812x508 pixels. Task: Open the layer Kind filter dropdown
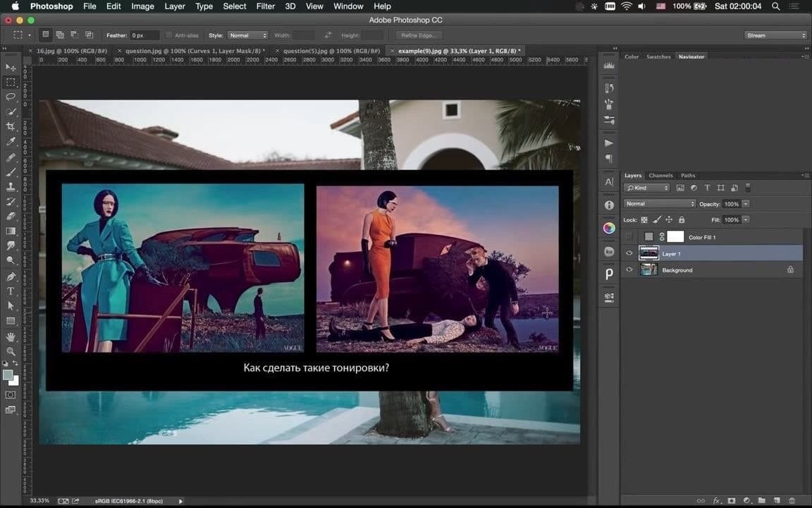coord(647,188)
